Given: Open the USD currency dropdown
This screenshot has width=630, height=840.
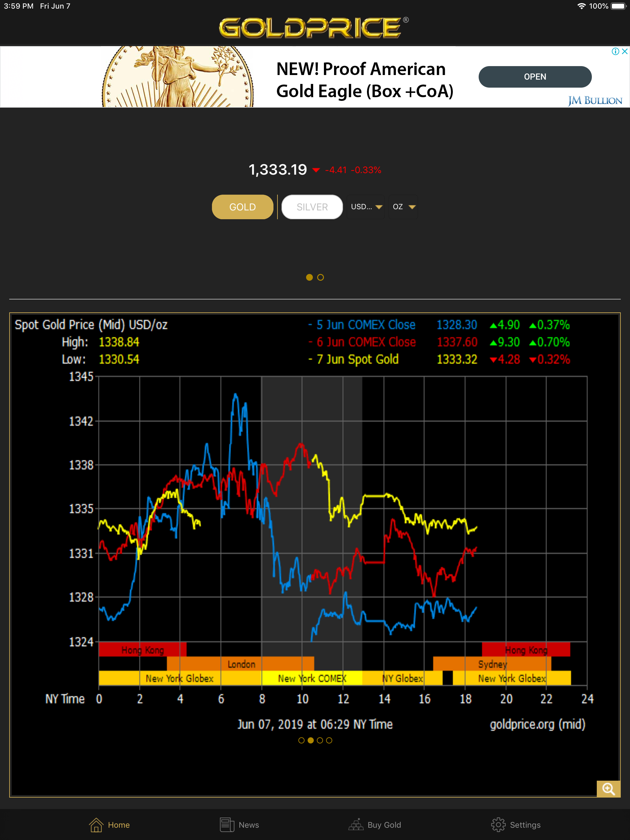Looking at the screenshot, I should point(366,207).
